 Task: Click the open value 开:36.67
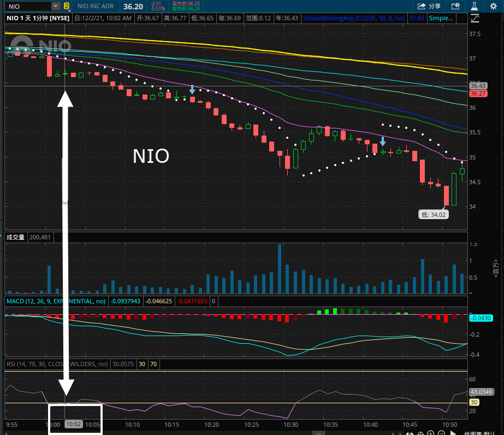147,18
